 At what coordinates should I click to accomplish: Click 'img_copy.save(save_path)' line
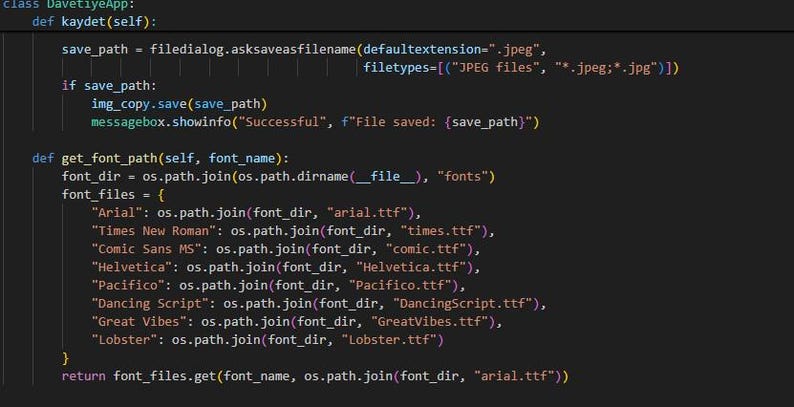coord(179,104)
